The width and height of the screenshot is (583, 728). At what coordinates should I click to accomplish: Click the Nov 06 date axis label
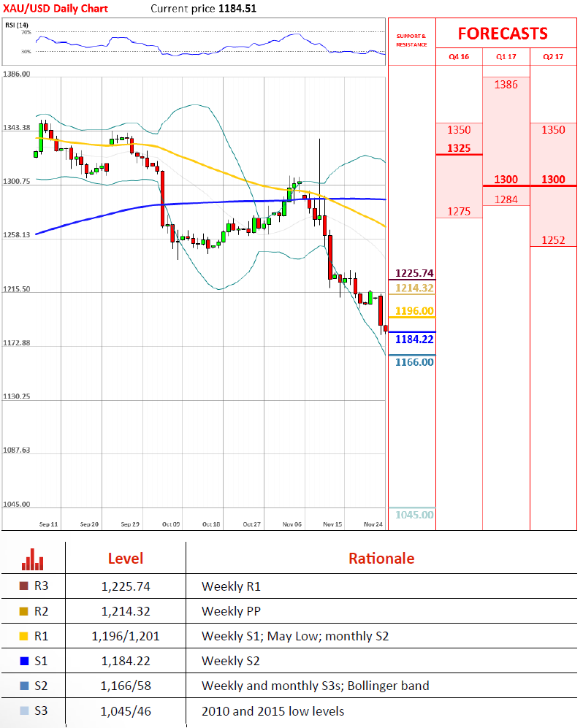[x=292, y=524]
